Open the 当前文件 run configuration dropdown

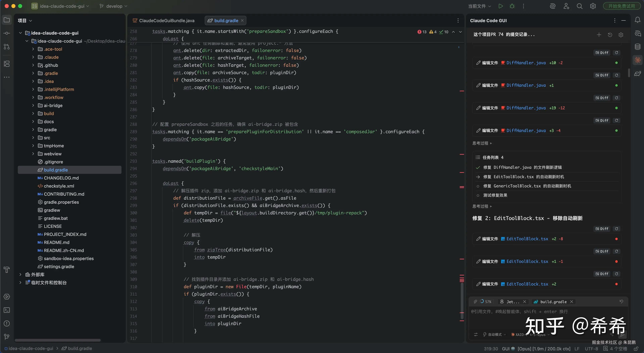click(480, 6)
